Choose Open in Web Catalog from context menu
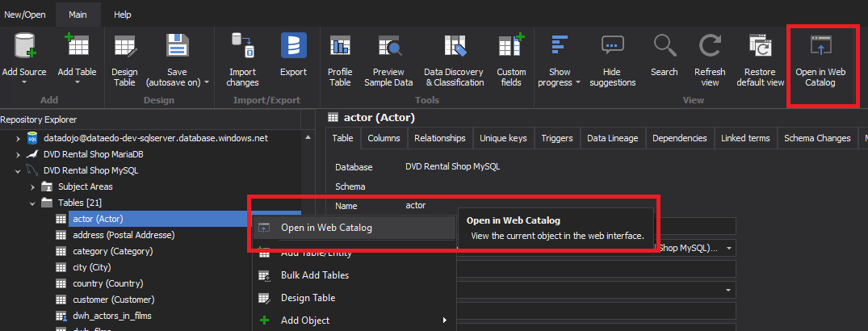The height and width of the screenshot is (331, 868). tap(326, 228)
